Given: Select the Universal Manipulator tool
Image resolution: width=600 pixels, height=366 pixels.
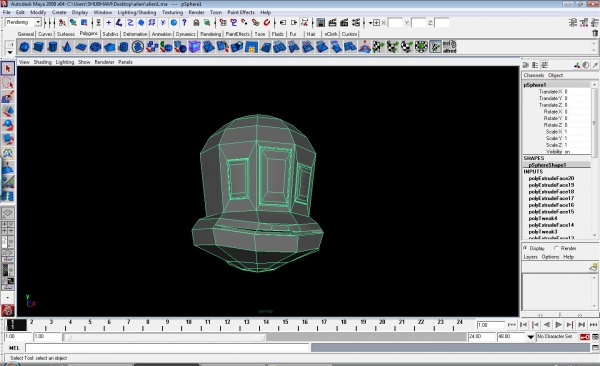Looking at the screenshot, I should coord(8,154).
